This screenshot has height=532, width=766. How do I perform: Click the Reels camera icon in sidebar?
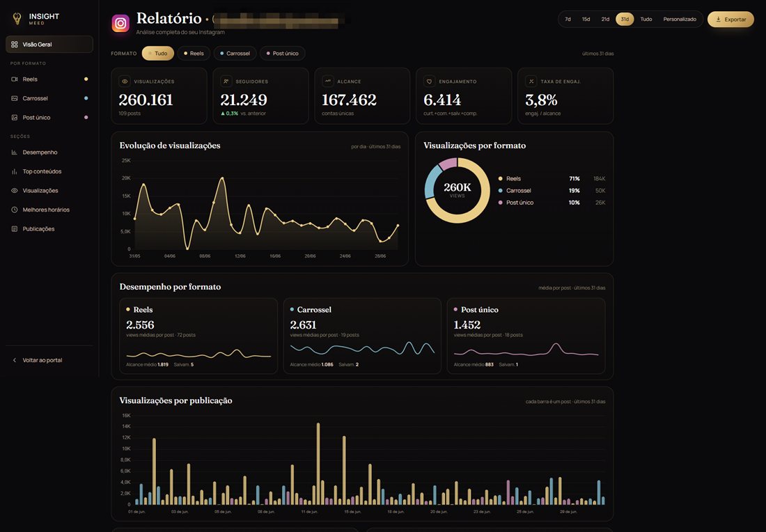point(15,79)
